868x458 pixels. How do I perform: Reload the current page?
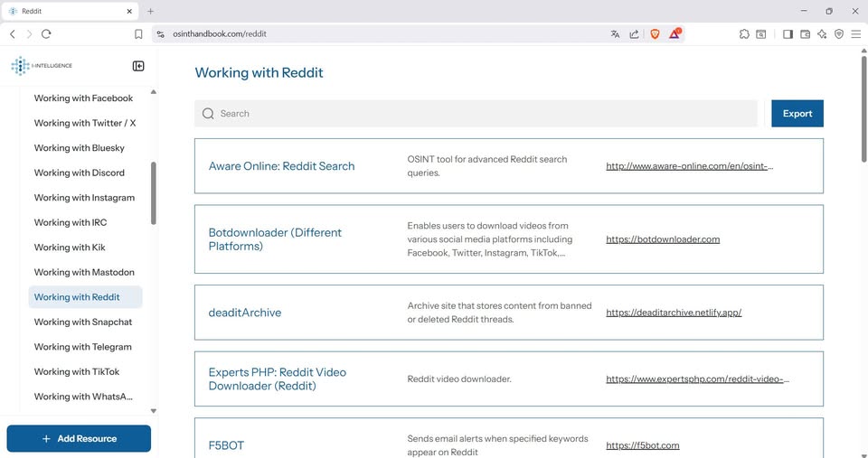[x=46, y=33]
